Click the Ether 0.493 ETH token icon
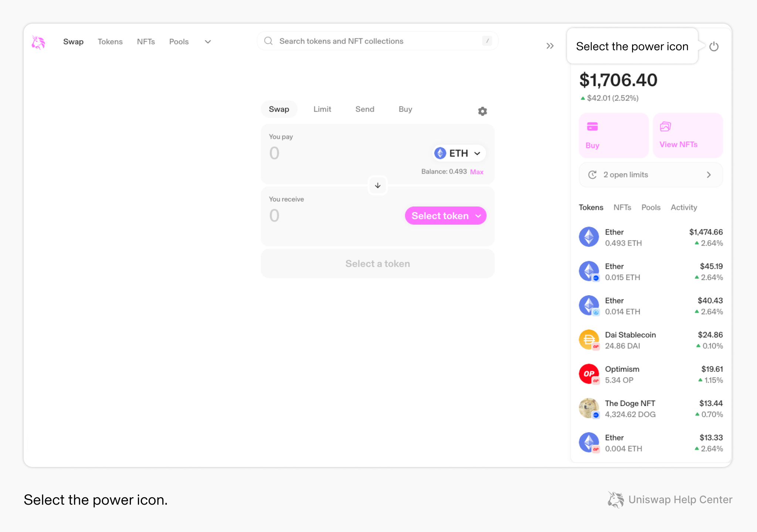757x532 pixels. pos(589,237)
